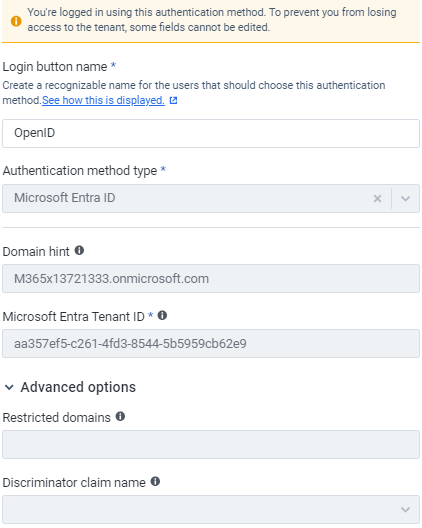Click the orange warning info icon

(16, 21)
